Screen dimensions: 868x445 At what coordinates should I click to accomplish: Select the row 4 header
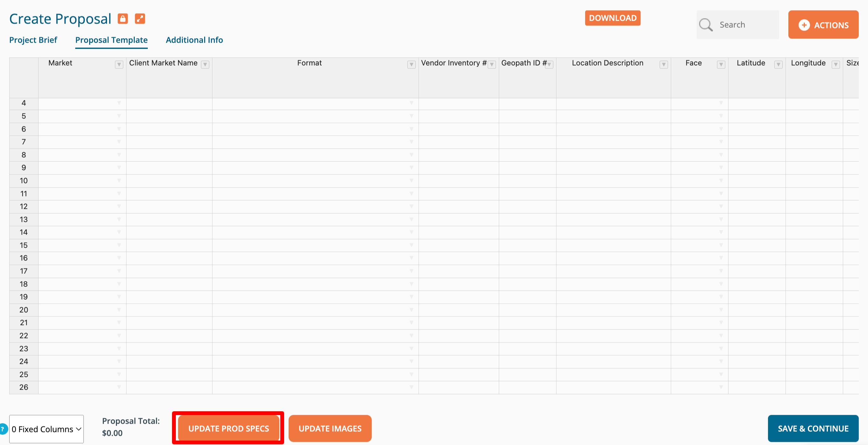tap(24, 103)
